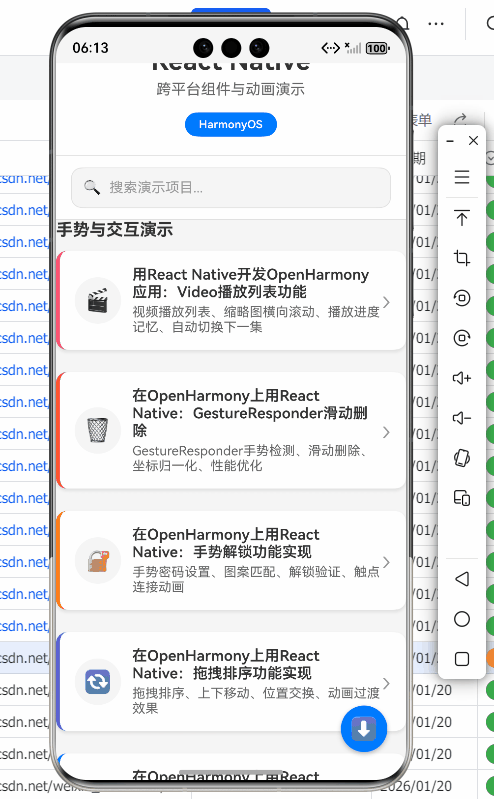This screenshot has width=494, height=799.
Task: Close the emulator side toolbar
Action: (x=474, y=141)
